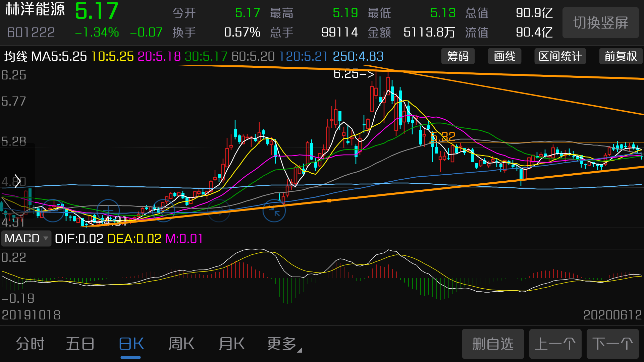Click the 总值 value 90.9亿
Image resolution: width=644 pixels, height=362 pixels.
click(x=534, y=13)
